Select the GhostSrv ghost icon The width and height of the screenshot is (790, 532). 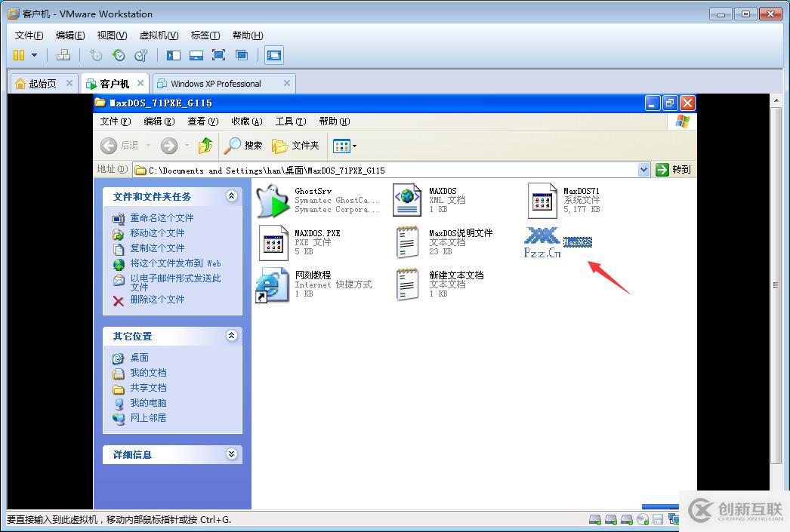click(273, 201)
